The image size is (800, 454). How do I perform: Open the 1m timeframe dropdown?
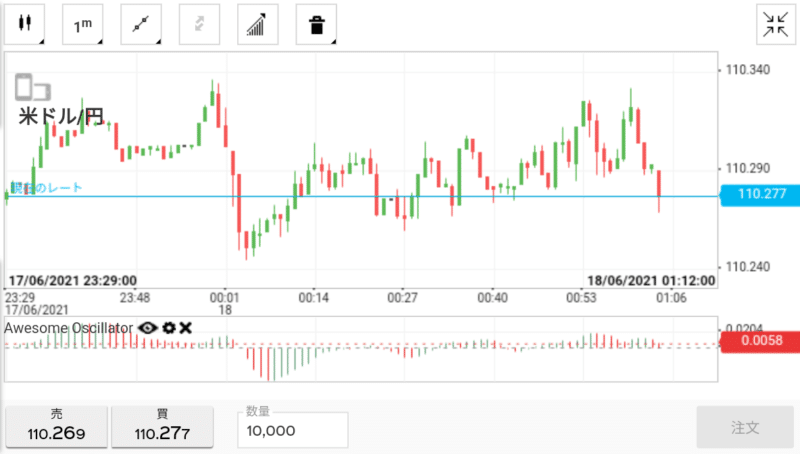pyautogui.click(x=83, y=24)
